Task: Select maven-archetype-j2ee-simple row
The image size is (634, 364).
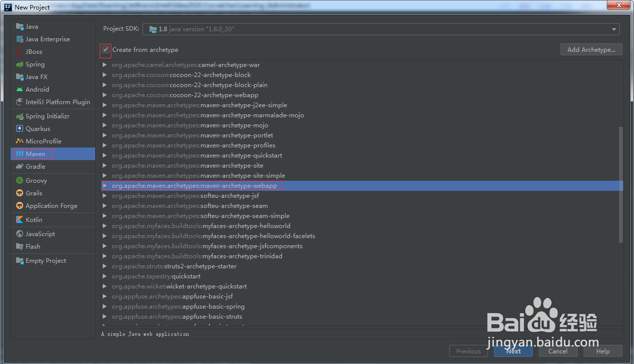Action: point(362,105)
